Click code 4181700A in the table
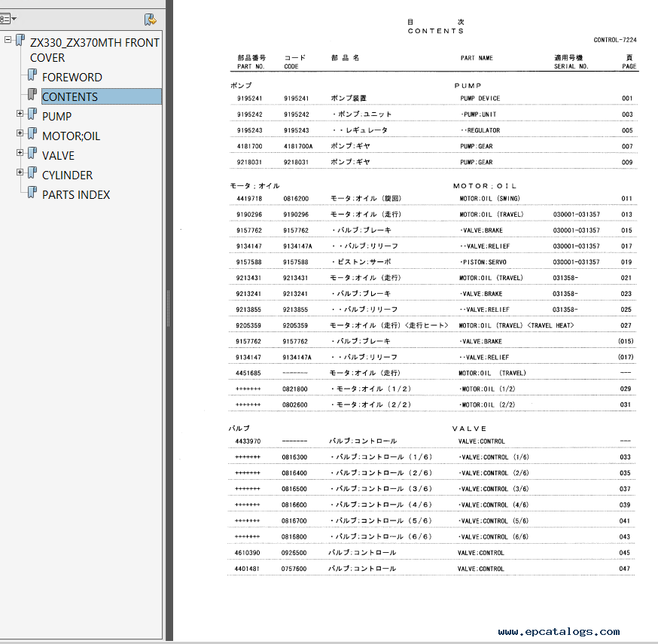 tap(298, 146)
